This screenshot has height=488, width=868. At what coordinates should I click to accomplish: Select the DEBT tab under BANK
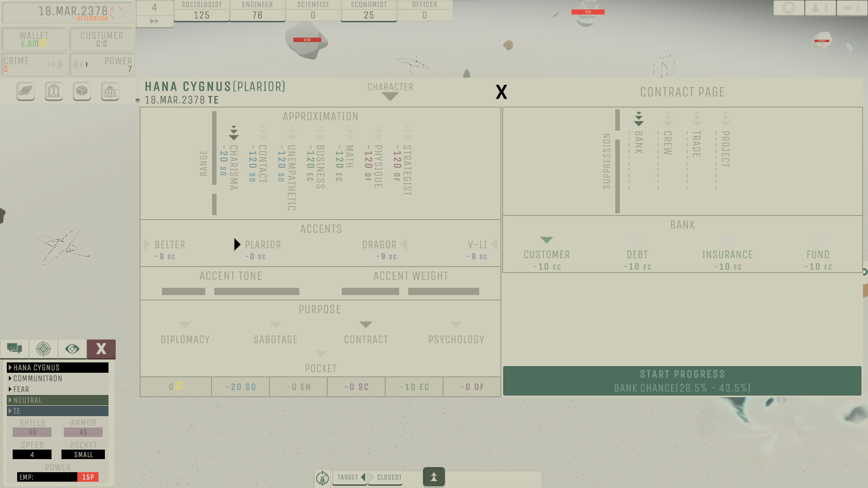tap(637, 254)
